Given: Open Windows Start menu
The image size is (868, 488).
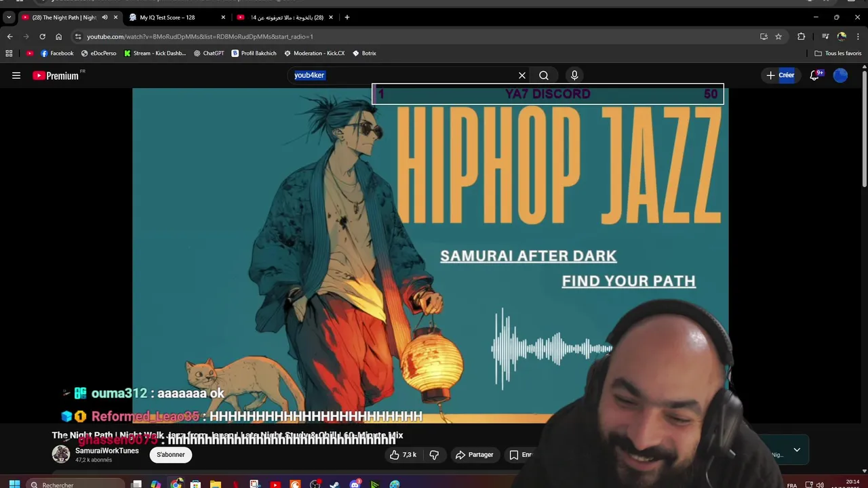Looking at the screenshot, I should pos(14,484).
